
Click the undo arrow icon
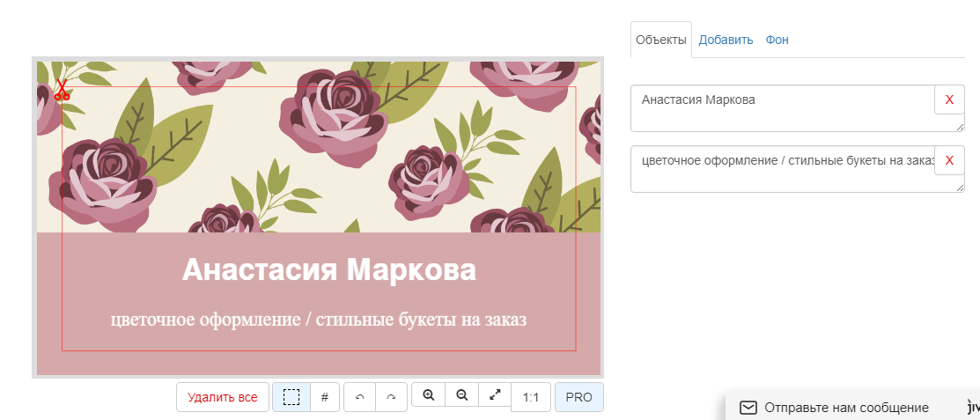click(359, 397)
